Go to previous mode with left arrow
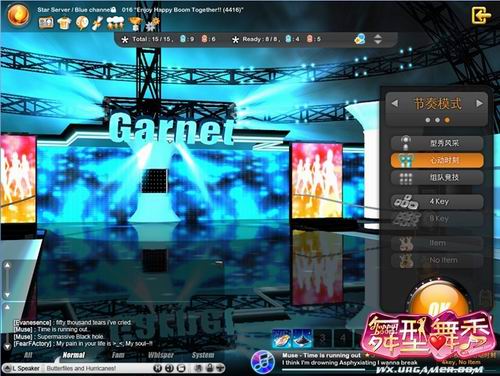500x376 pixels. [x=395, y=103]
